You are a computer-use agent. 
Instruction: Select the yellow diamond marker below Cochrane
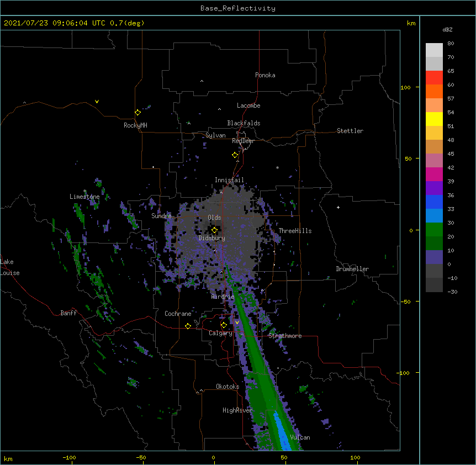188,326
